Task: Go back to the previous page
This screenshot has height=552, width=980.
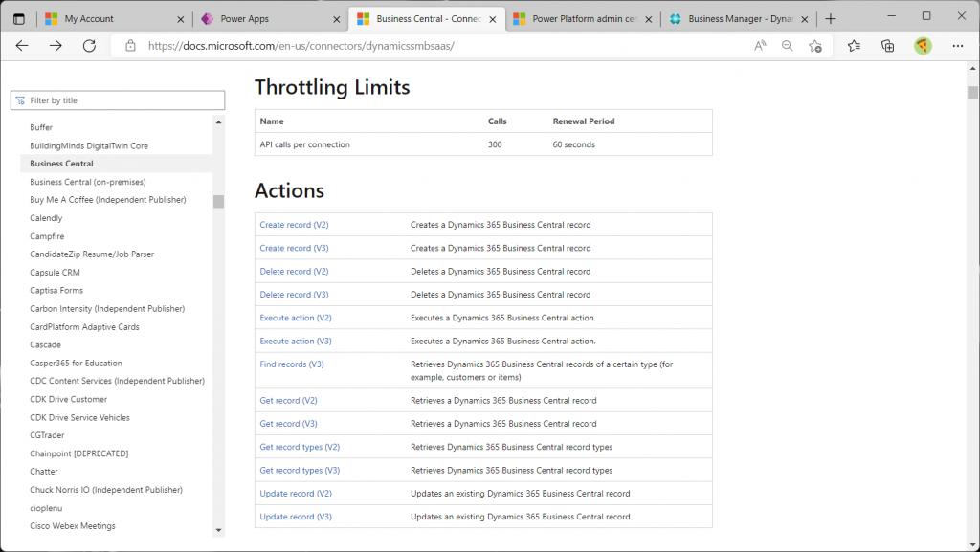Action: pos(22,46)
